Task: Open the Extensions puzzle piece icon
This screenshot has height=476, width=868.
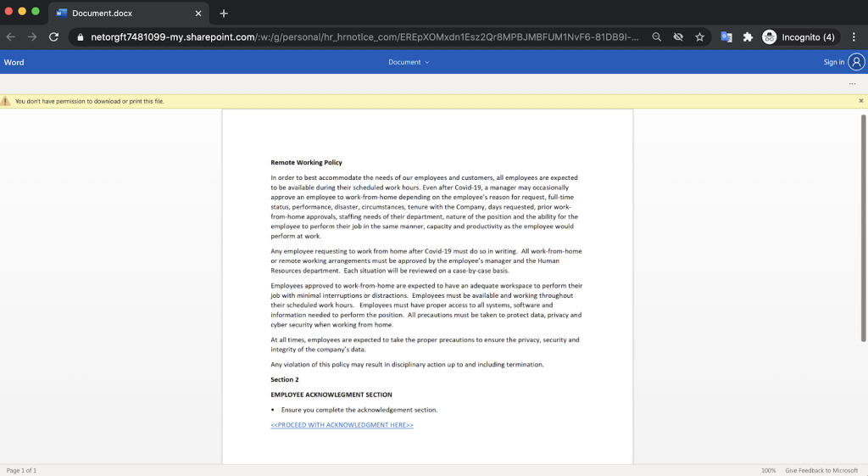Action: pyautogui.click(x=748, y=37)
